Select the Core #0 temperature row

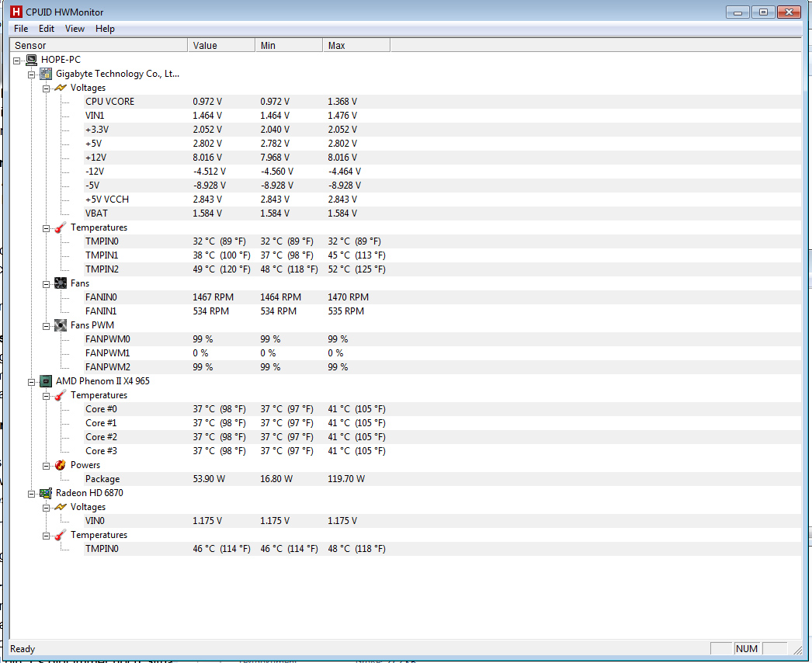(442, 409)
